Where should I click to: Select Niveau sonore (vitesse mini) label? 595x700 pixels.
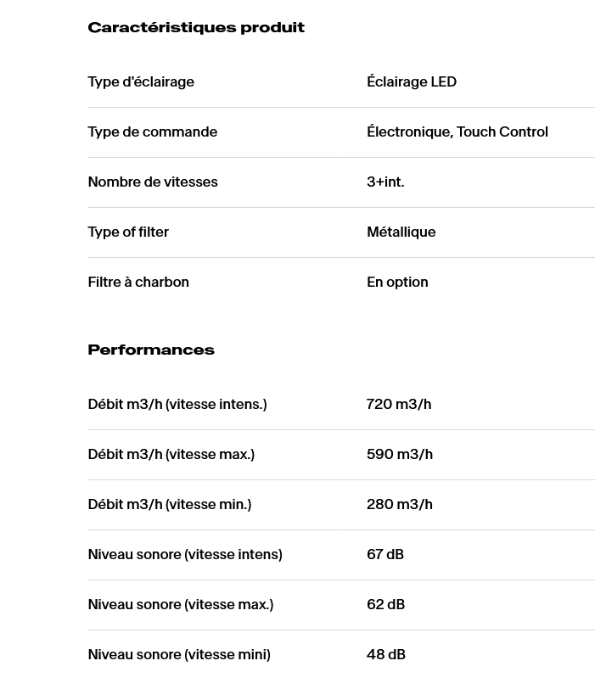179,654
